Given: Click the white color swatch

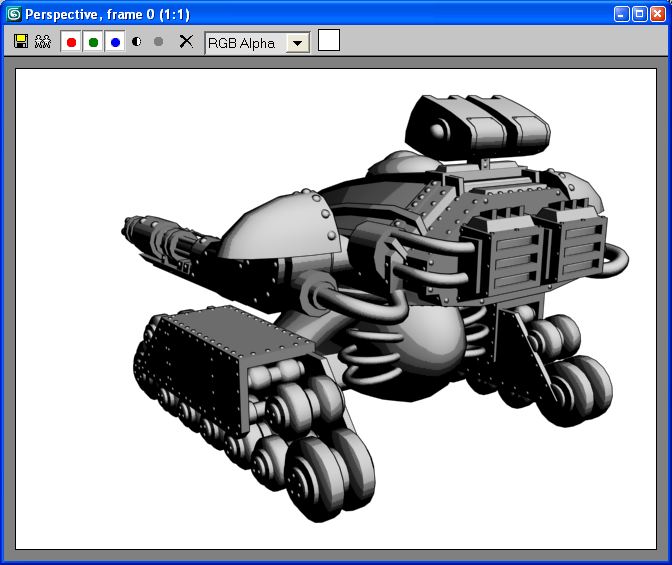Looking at the screenshot, I should coord(329,40).
